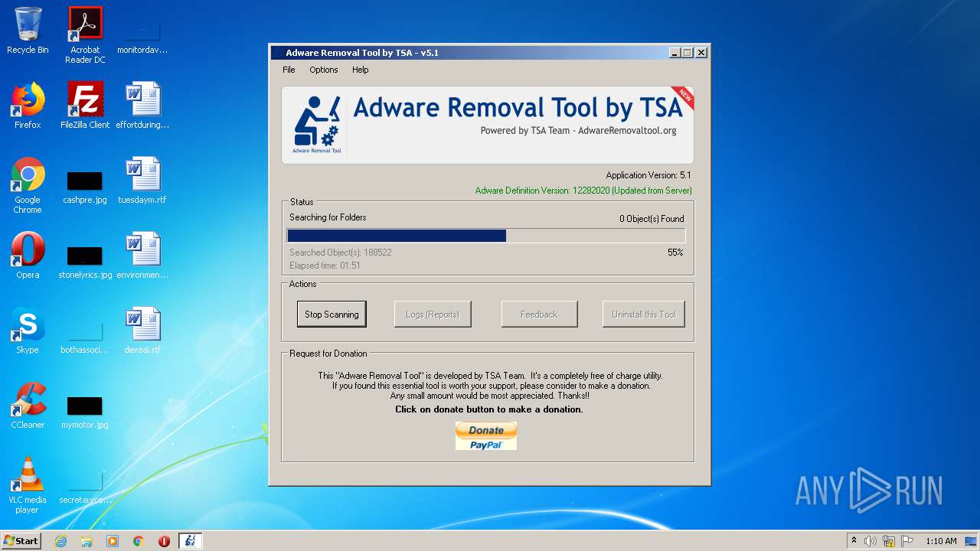This screenshot has width=980, height=551.
Task: Click 'Click on donate button' text
Action: (488, 409)
